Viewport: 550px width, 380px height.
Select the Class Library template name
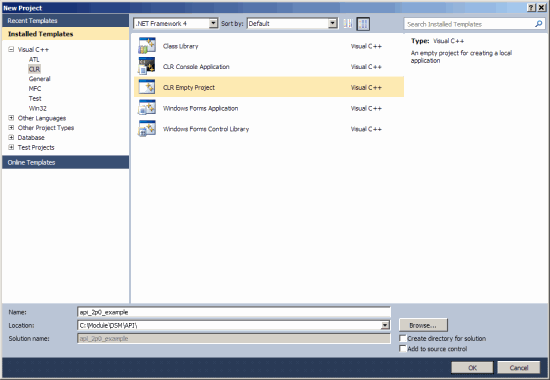181,46
